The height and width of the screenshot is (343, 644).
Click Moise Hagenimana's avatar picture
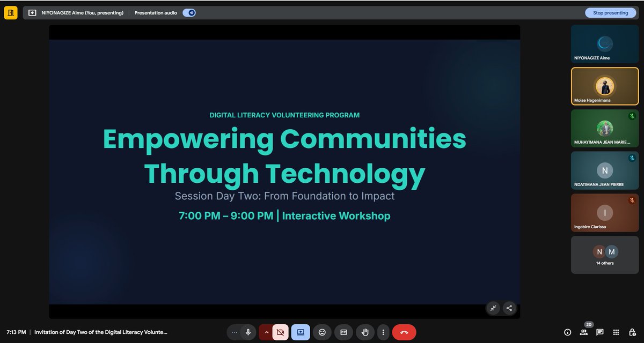(605, 86)
